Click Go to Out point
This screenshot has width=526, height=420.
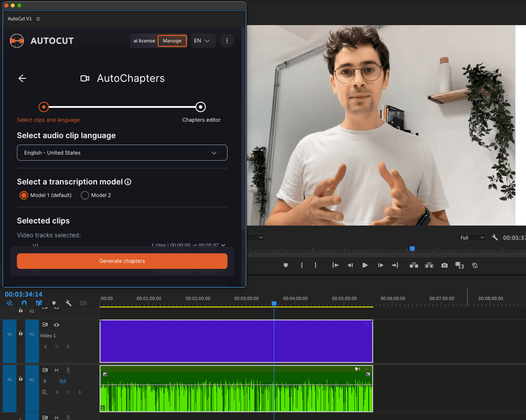[x=395, y=265]
